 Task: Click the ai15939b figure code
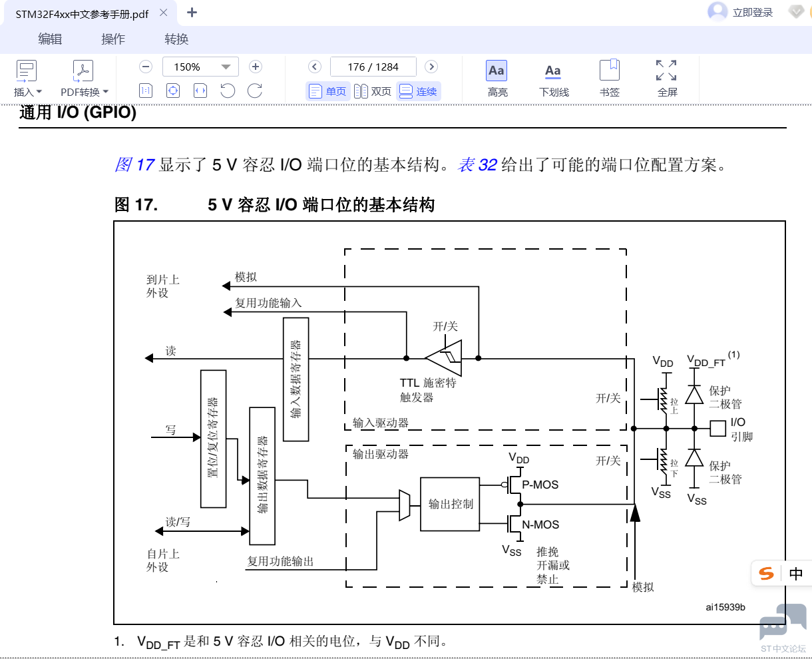[x=725, y=607]
